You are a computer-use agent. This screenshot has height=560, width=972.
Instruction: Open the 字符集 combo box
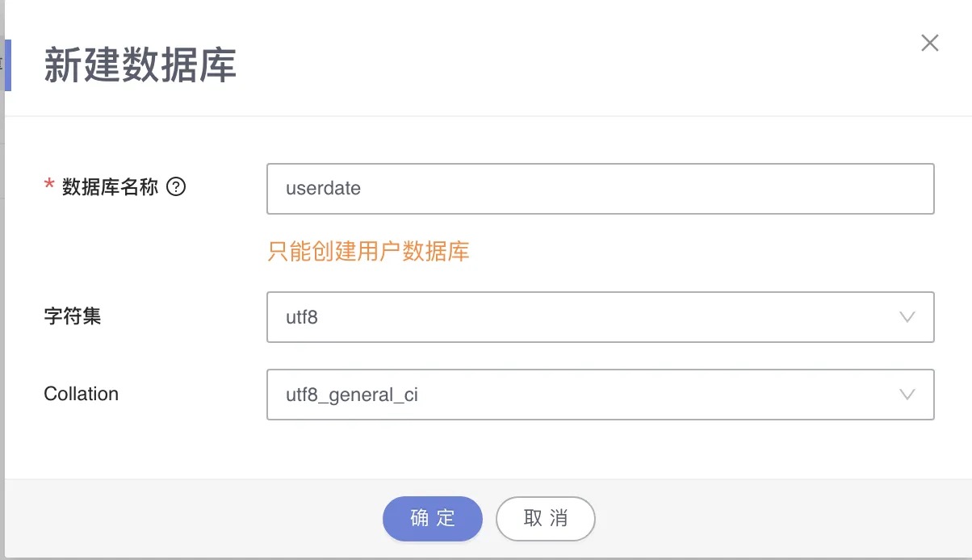tap(600, 317)
